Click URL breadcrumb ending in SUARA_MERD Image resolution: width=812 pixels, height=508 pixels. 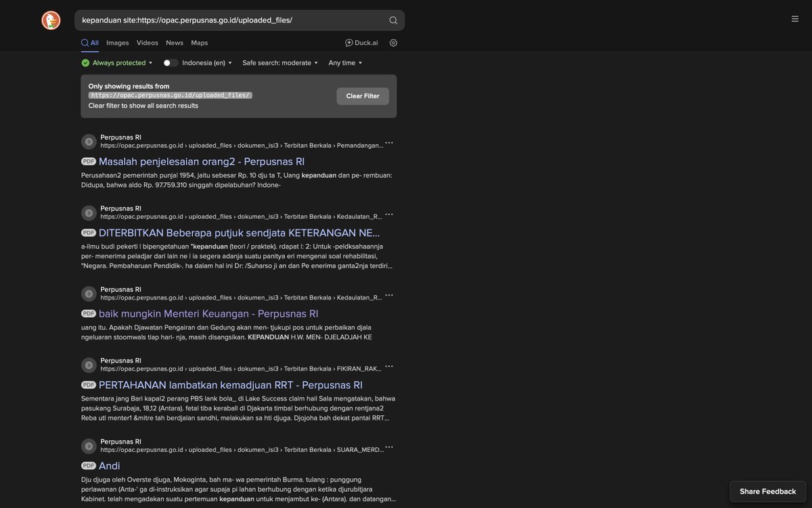(242, 450)
